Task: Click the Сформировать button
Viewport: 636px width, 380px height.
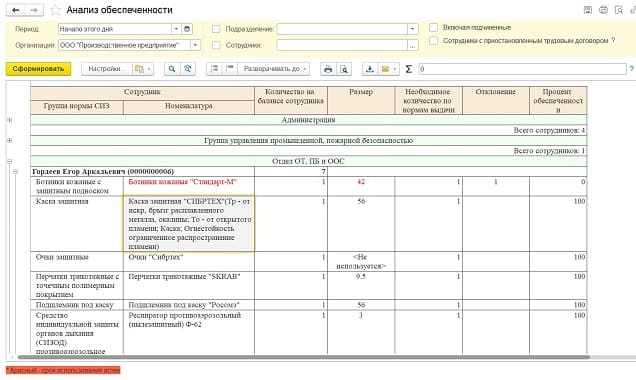Action: [x=39, y=69]
